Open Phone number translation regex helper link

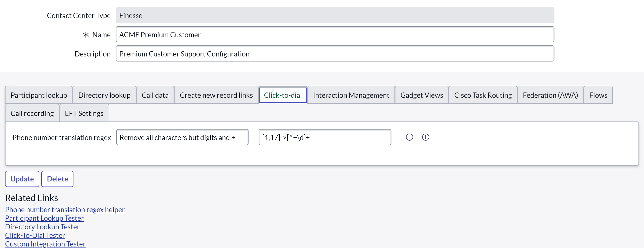tap(65, 209)
